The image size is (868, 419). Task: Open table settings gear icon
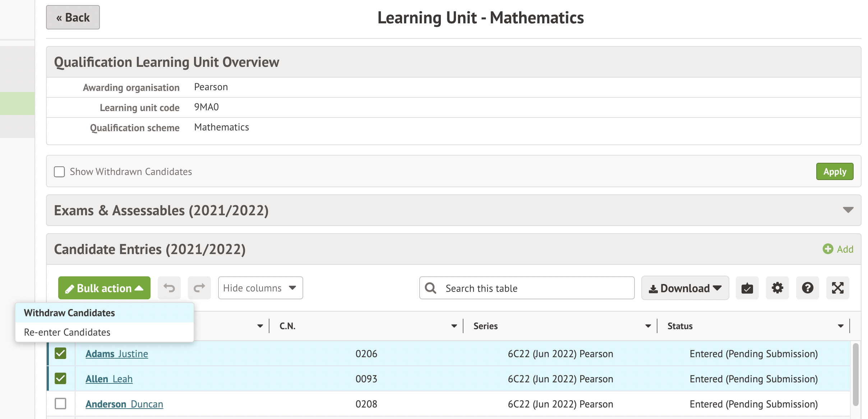(x=777, y=288)
